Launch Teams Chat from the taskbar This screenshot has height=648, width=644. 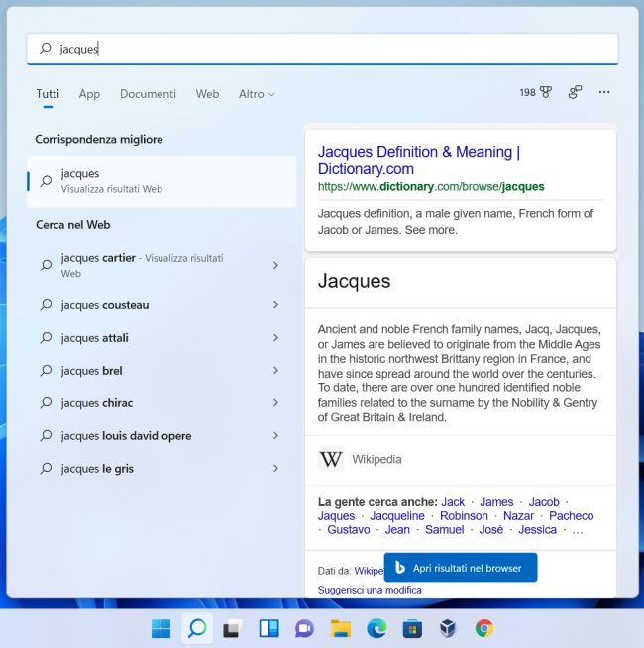coord(304,628)
